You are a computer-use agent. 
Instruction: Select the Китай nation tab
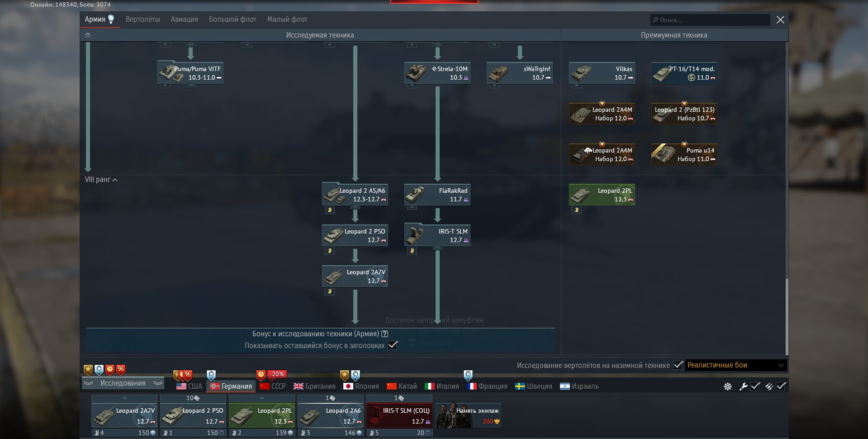tap(402, 387)
